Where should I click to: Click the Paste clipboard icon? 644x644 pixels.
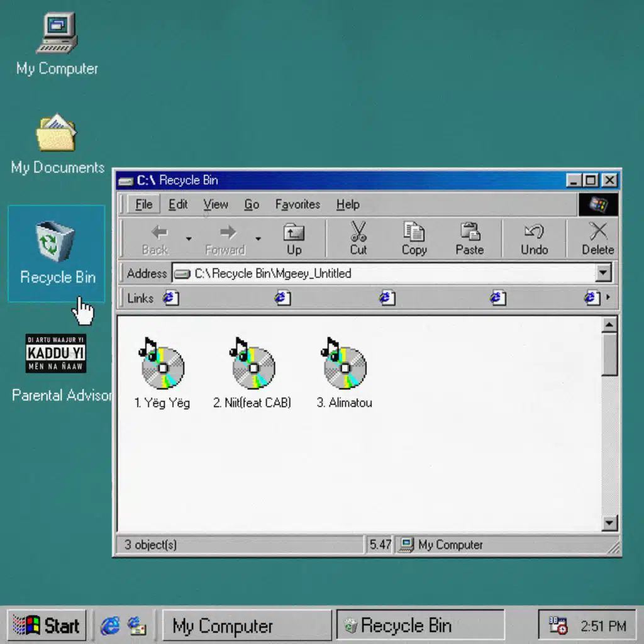(469, 233)
